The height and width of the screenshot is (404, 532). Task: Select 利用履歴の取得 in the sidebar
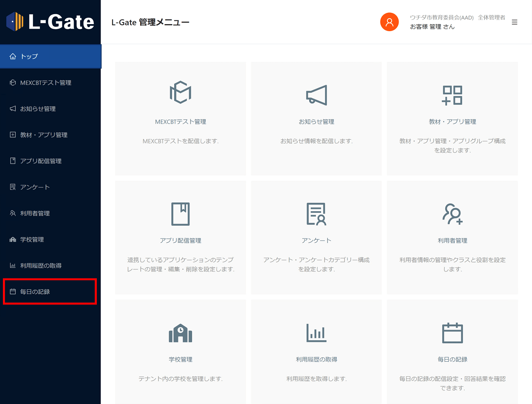point(50,265)
